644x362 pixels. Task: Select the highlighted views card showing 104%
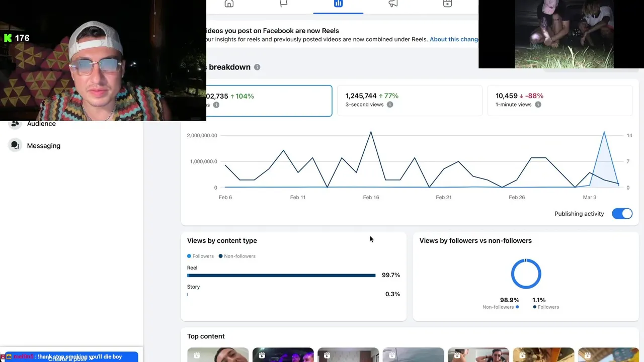click(269, 101)
